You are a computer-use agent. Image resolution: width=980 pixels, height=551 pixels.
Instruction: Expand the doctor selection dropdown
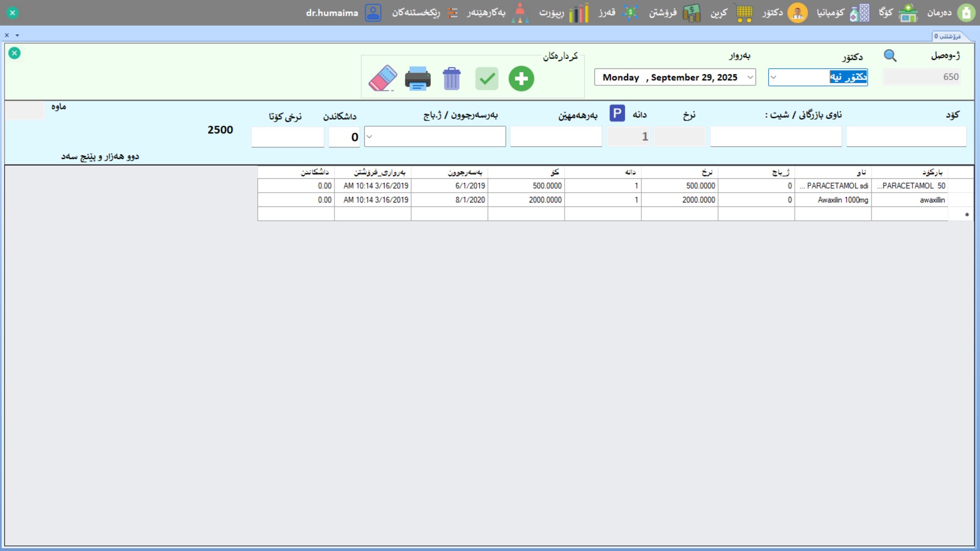[773, 78]
